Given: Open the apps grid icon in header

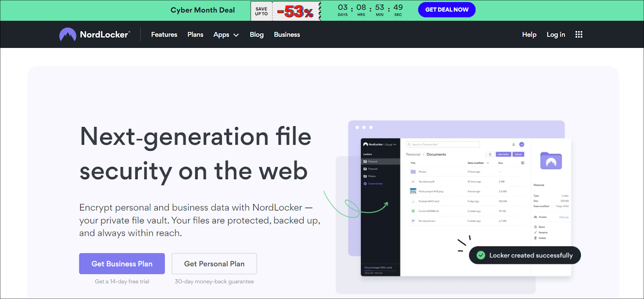Looking at the screenshot, I should (579, 35).
